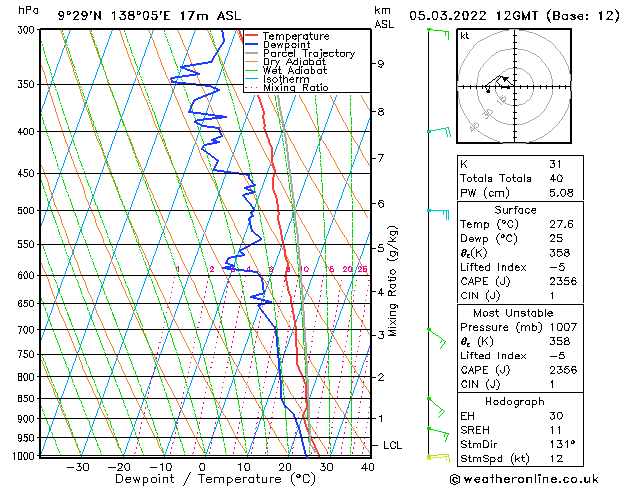Click the kt label in hodograph
This screenshot has width=629, height=486.
[465, 36]
